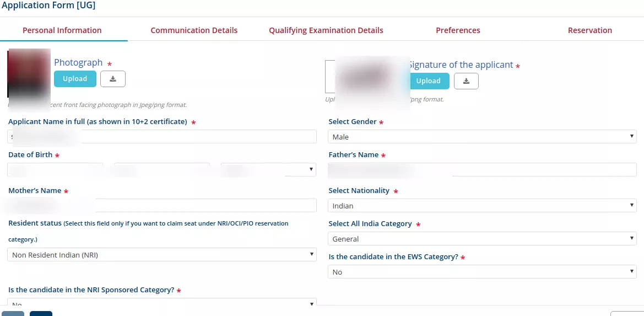
Task: Focus the Father's Name text field
Action: point(482,170)
